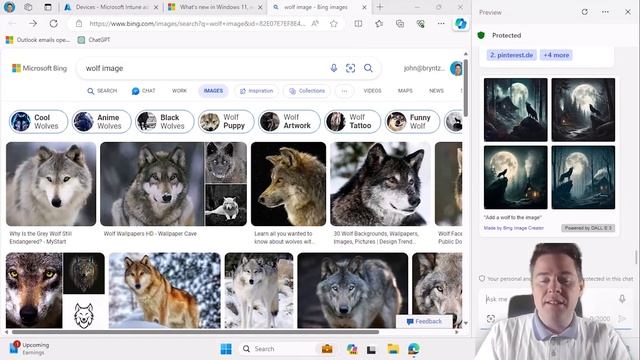Click the Feedback button on Bing page
This screenshot has height=360, width=640.
click(x=424, y=321)
